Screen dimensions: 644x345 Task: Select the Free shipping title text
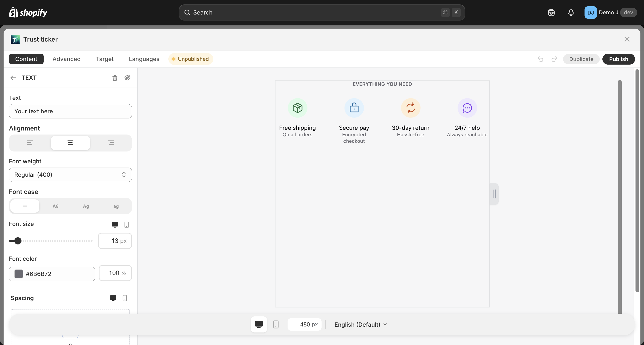[297, 128]
